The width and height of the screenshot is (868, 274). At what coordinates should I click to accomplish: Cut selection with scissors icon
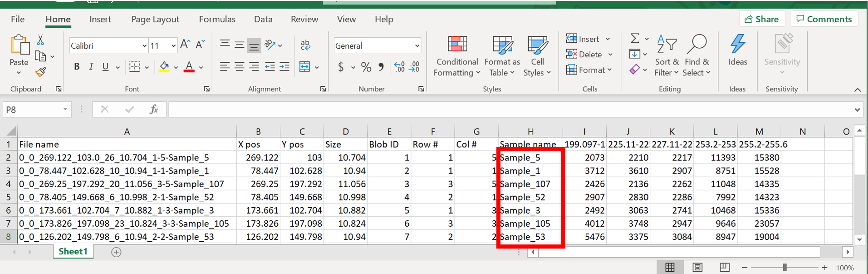tap(40, 40)
